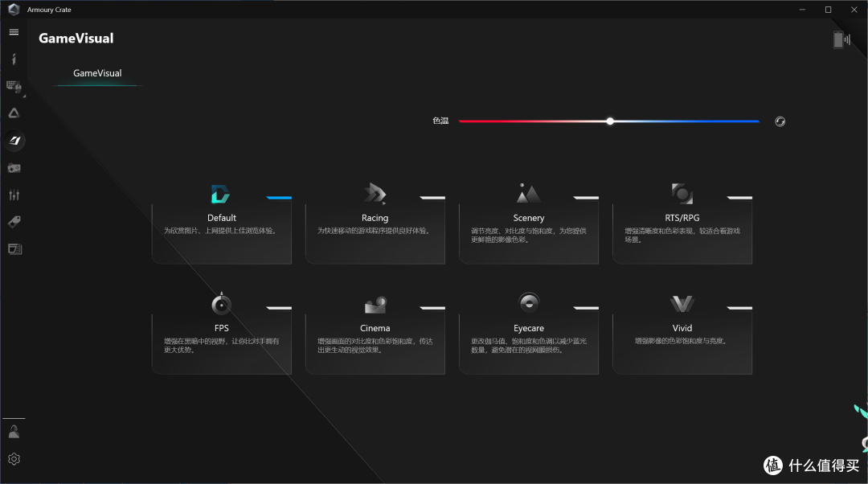Click the Default mode icon
The image size is (868, 484).
click(219, 194)
